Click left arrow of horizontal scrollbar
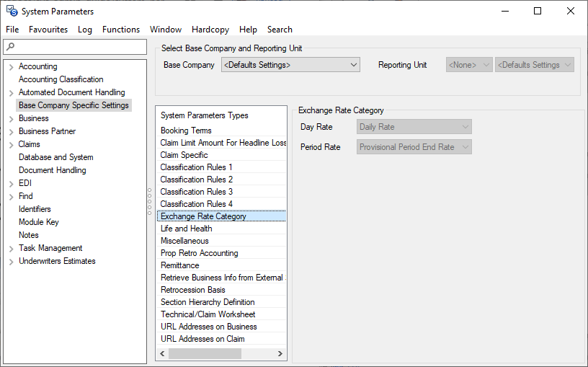This screenshot has height=367, width=588. (x=162, y=353)
